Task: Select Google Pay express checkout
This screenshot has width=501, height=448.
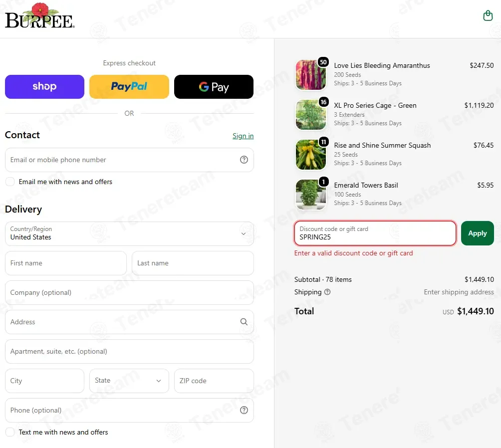Action: click(214, 87)
